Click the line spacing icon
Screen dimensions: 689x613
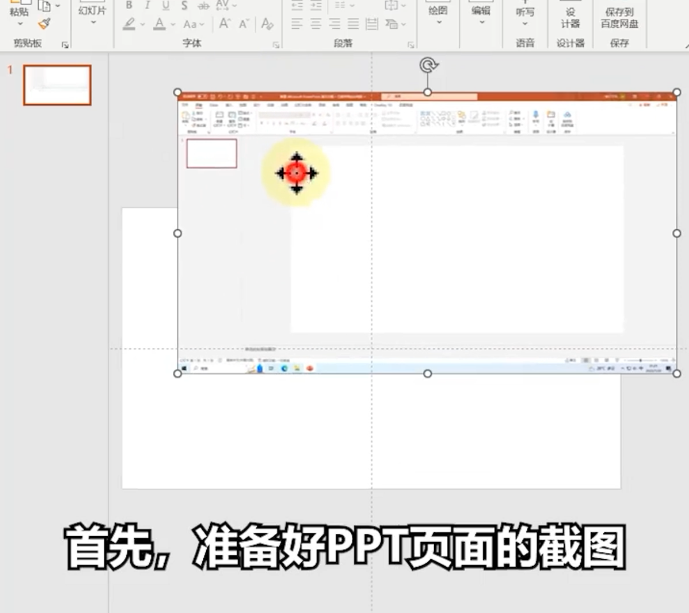[340, 5]
